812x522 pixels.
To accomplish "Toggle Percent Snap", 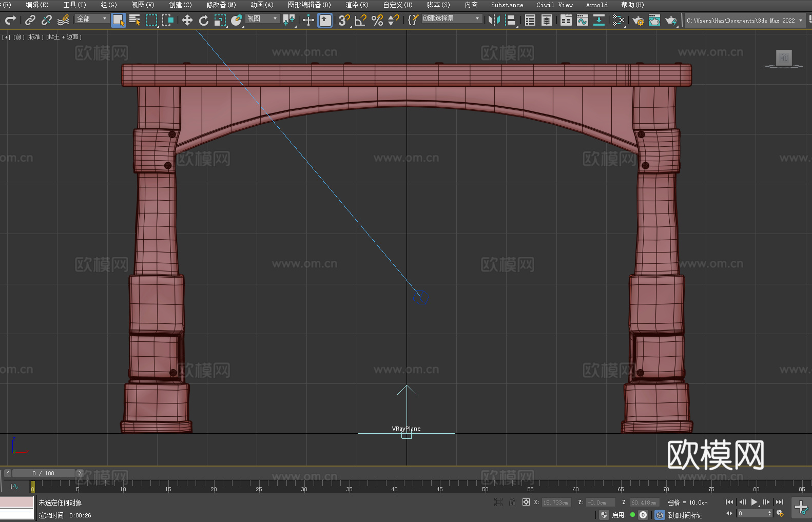I will [x=377, y=20].
